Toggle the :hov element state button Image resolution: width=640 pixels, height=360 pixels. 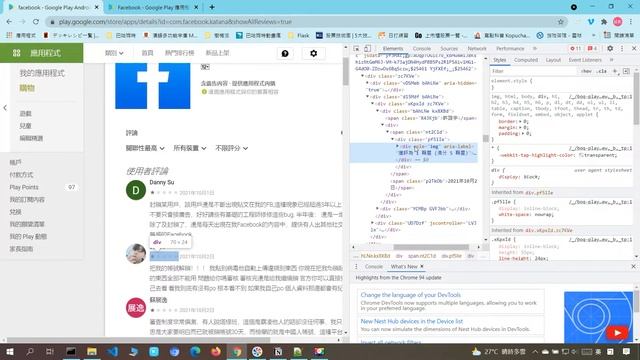tap(587, 71)
